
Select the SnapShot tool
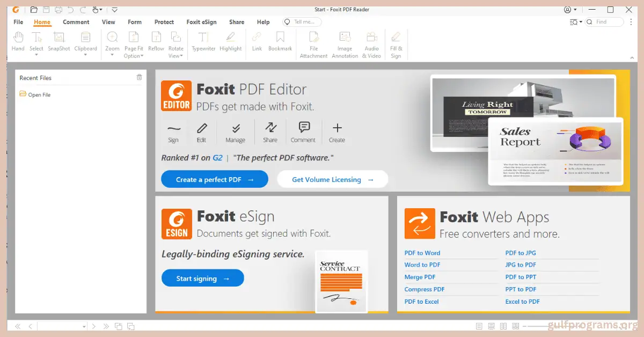[x=58, y=40]
